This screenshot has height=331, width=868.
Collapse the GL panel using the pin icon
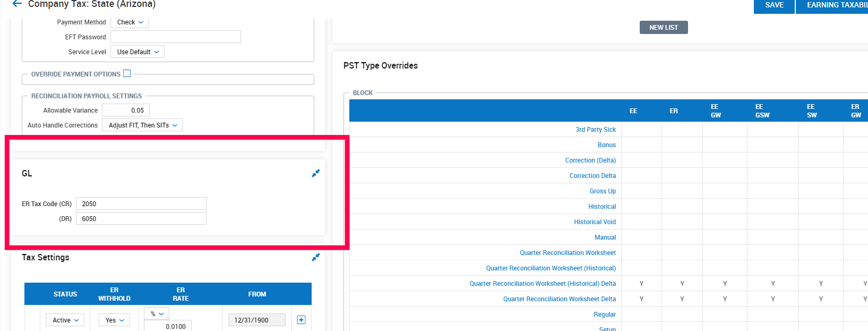pos(316,173)
